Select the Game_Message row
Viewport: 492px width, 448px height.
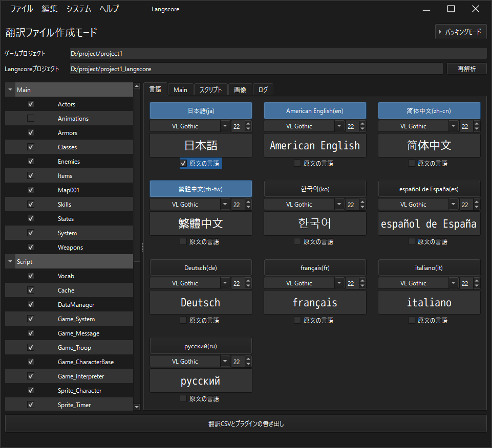point(69,333)
